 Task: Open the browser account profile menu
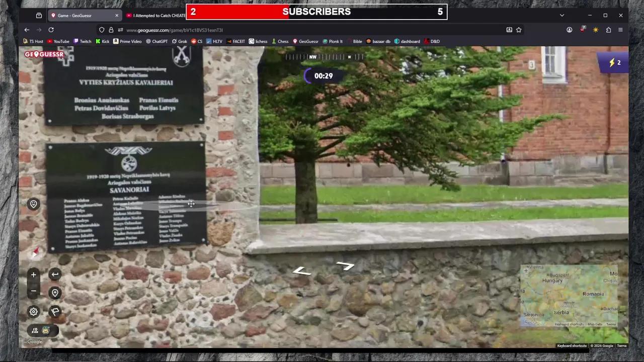[569, 30]
